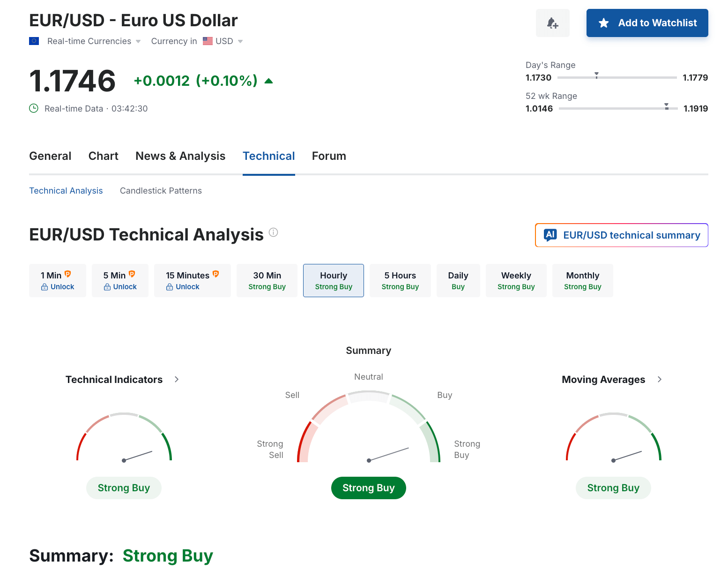Screen dimensions: 728x570
Task: Open the Candlestick Patterns link
Action: [161, 191]
